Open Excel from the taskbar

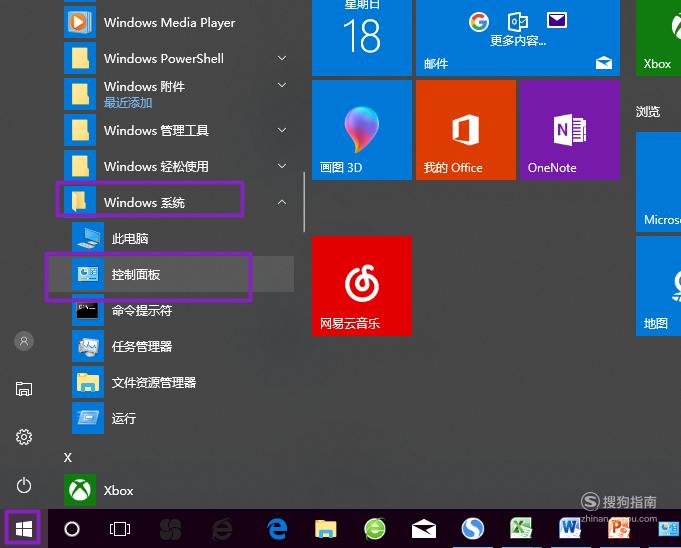pos(521,528)
